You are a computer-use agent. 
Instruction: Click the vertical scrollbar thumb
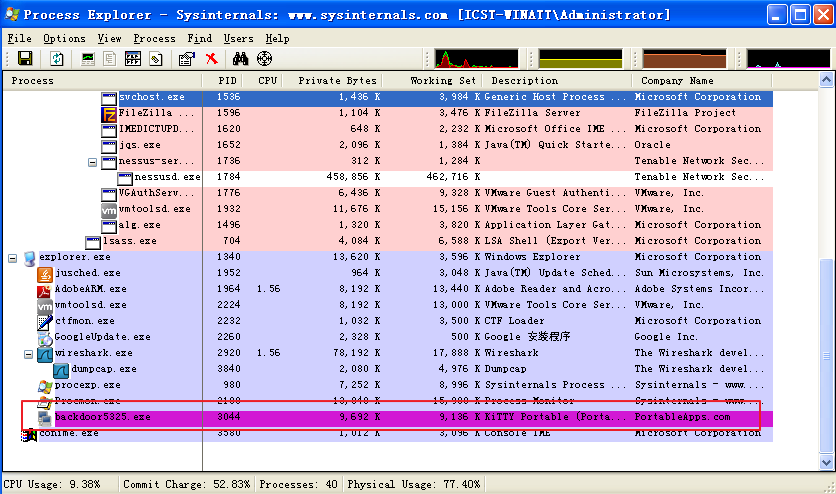coord(826,355)
